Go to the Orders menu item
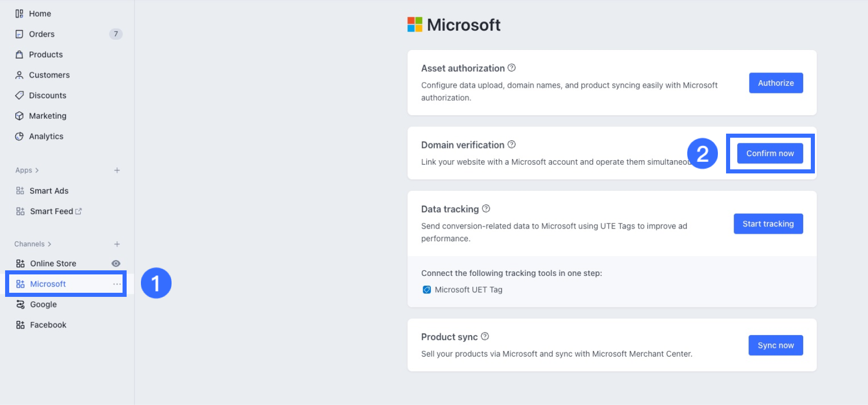This screenshot has width=868, height=405. (x=42, y=34)
